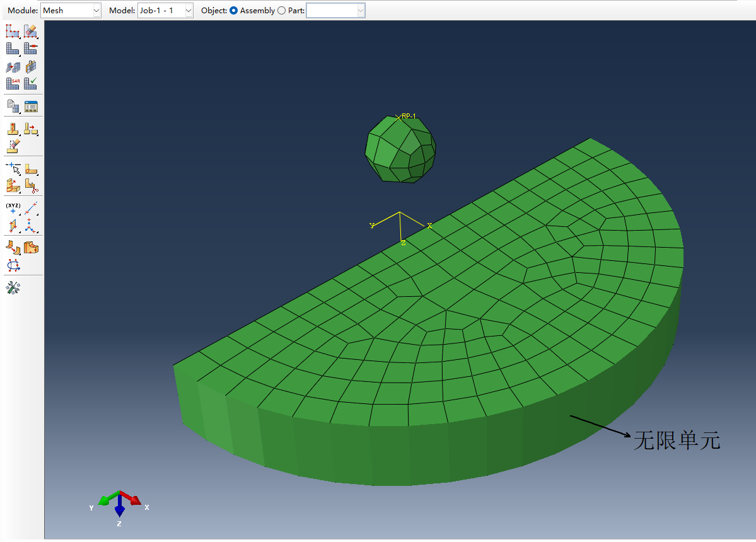Click Assign Element Type (S4R) icon
This screenshot has width=756, height=542.
point(13,83)
